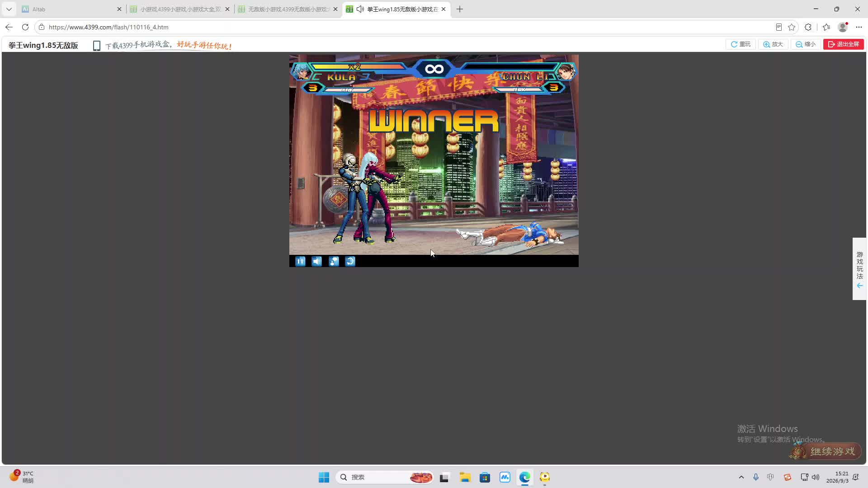
Task: Open a new browser tab
Action: coord(460,9)
